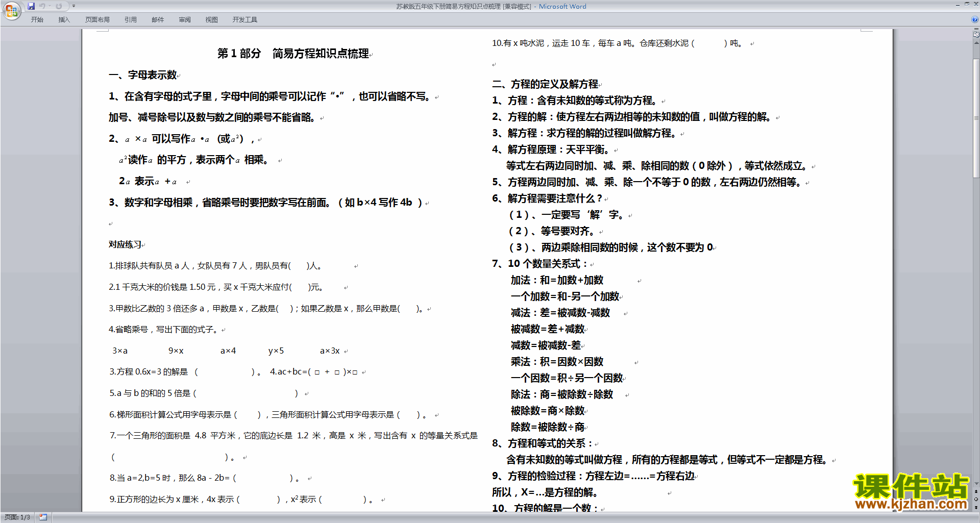Viewport: 980px width, 523px height.
Task: Click the vertical scrollbar thumb
Action: pos(976,118)
